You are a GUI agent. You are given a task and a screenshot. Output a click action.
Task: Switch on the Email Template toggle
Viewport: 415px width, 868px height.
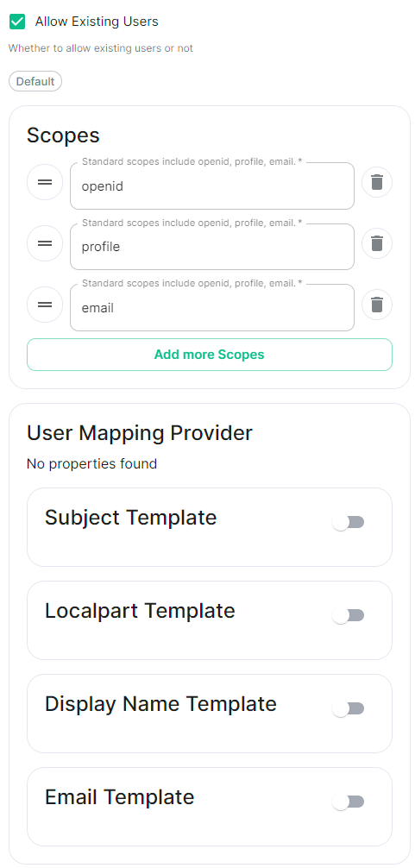[349, 801]
